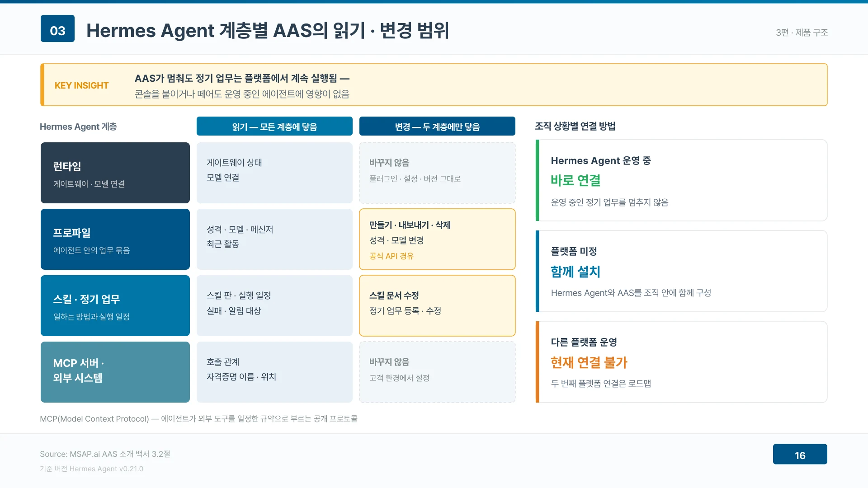The height and width of the screenshot is (488, 868).
Task: Click 'Source: MSAP.ai AAS 소개 백서 3.2절' line
Action: tap(105, 454)
